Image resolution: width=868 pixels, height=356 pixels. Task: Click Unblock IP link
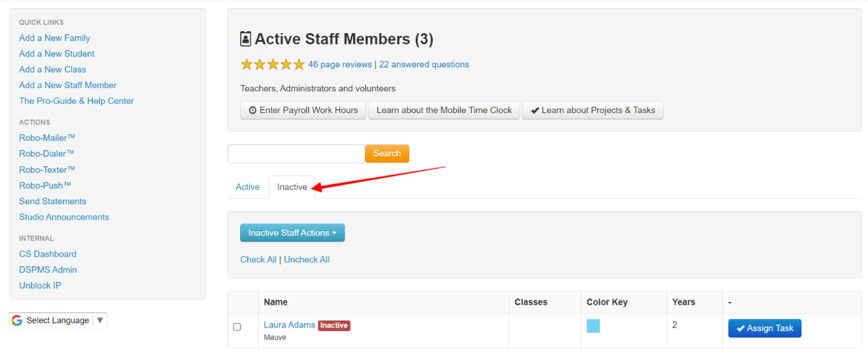(40, 285)
